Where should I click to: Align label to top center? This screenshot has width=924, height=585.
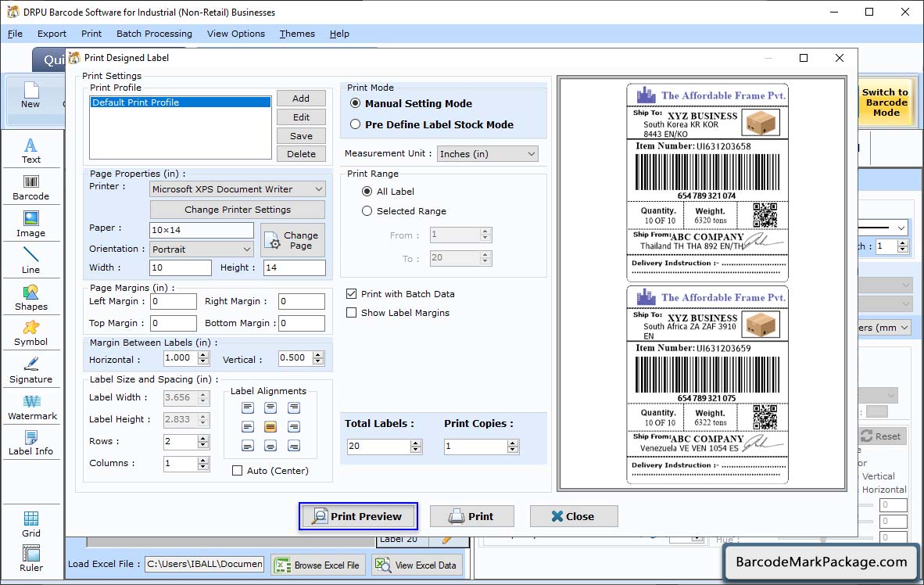point(270,407)
